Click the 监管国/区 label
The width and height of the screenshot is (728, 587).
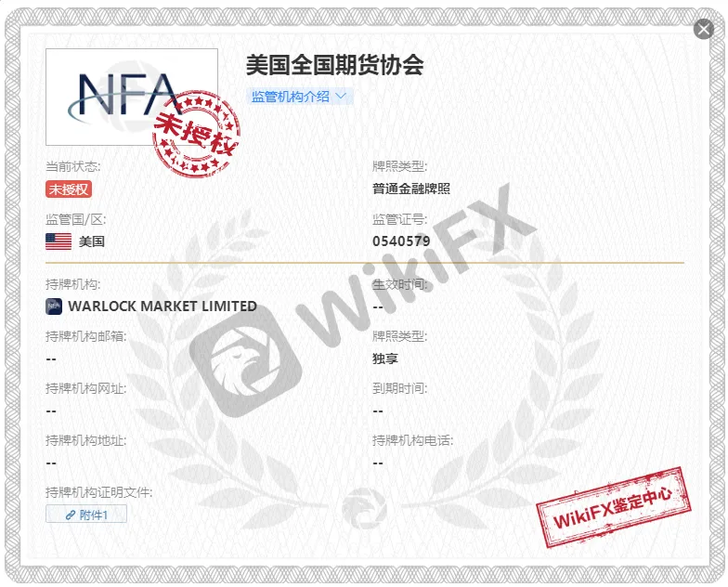[76, 219]
